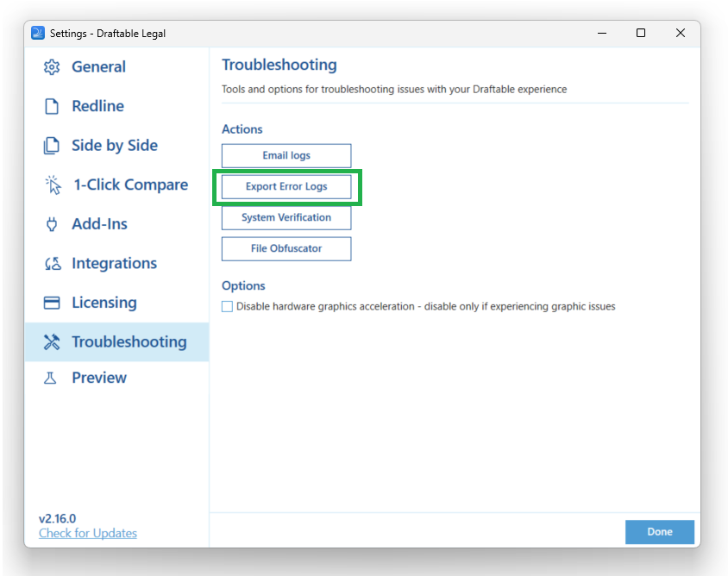
Task: Click the General gear icon
Action: [x=52, y=67]
